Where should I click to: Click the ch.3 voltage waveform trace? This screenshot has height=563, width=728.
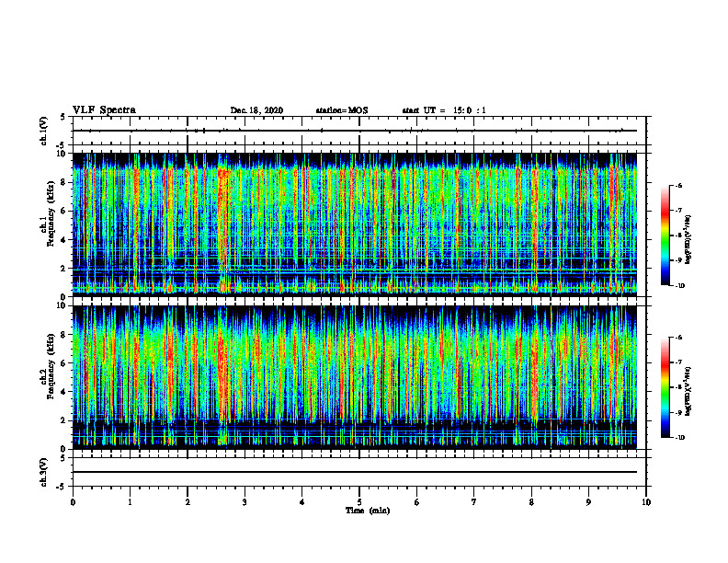pos(355,472)
